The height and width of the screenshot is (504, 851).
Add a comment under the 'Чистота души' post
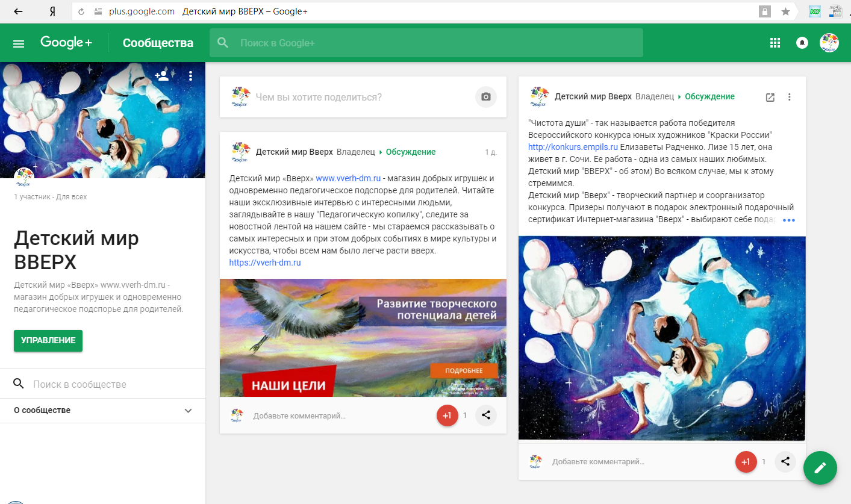[x=598, y=462]
